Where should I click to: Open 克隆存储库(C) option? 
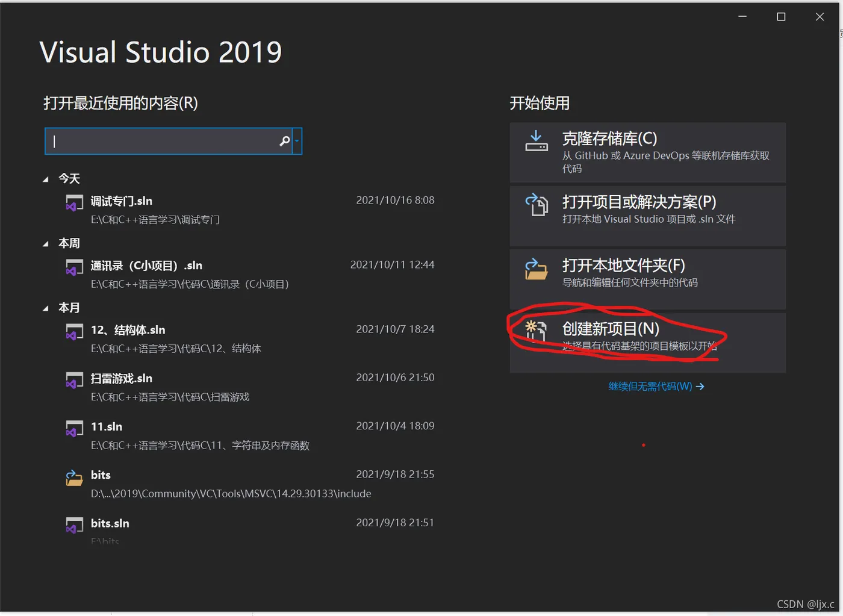click(647, 152)
